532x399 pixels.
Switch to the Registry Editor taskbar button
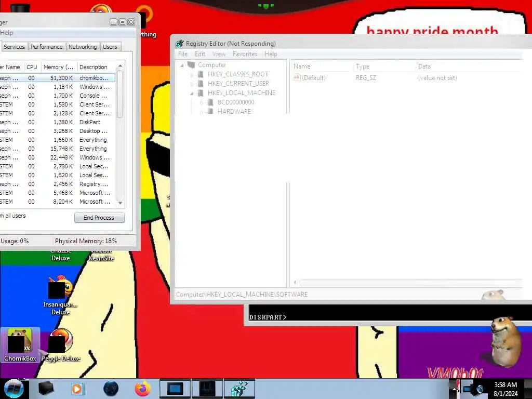tap(240, 389)
